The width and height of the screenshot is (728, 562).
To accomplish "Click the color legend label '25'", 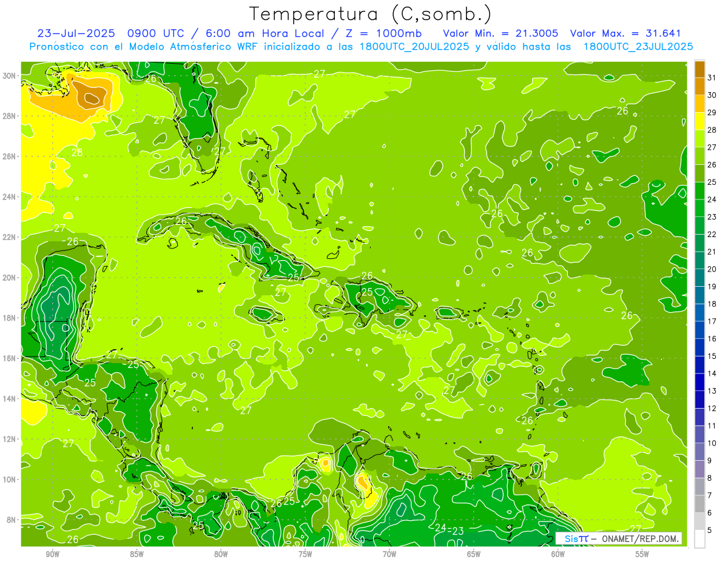I will click(712, 182).
